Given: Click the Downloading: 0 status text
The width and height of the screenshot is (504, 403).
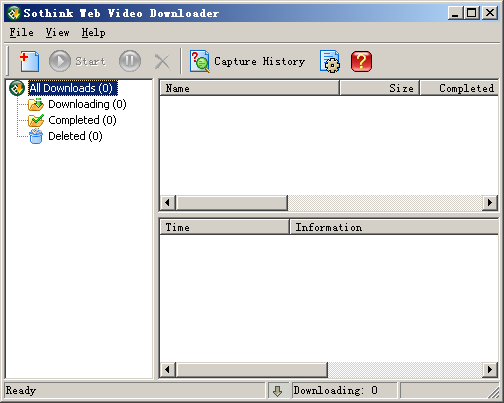Looking at the screenshot, I should click(x=336, y=391).
